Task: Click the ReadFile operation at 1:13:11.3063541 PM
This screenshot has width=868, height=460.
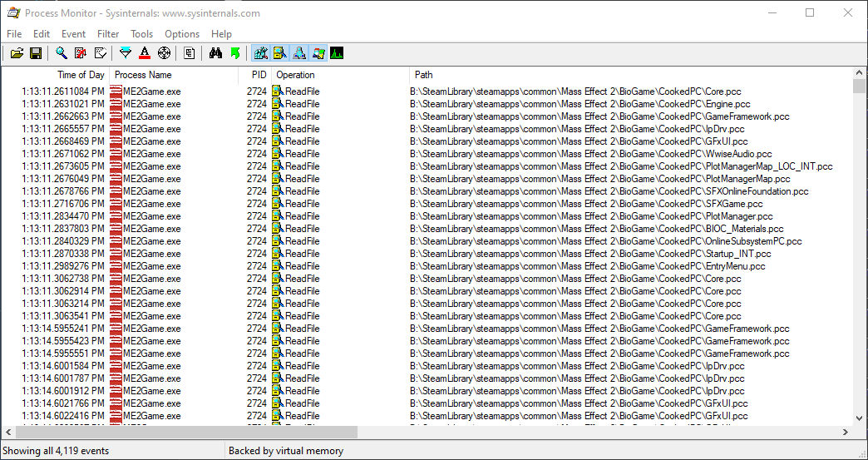Action: [303, 316]
